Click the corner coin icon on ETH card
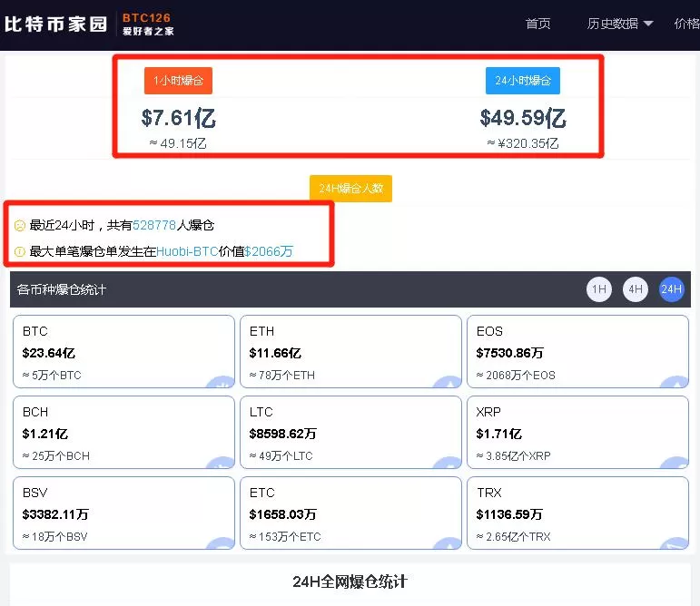 [x=448, y=382]
